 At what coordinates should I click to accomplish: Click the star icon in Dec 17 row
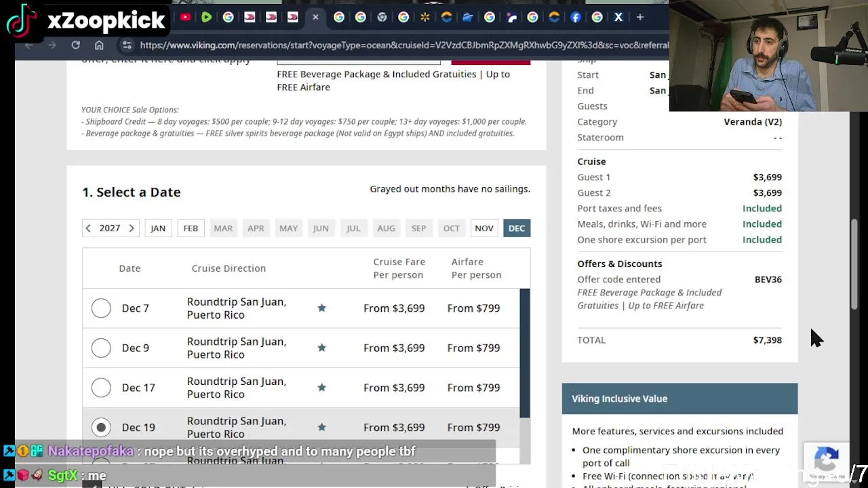point(321,388)
